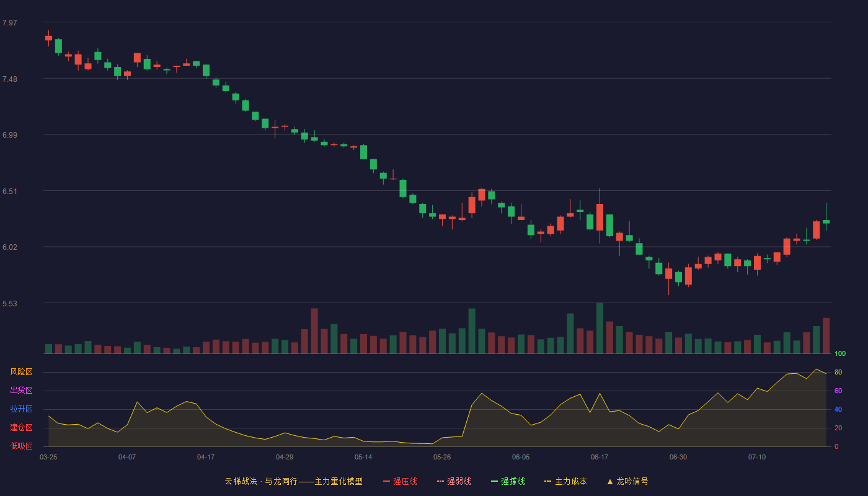
Task: Click the 龙吟信号 triangle legend icon
Action: click(x=610, y=481)
